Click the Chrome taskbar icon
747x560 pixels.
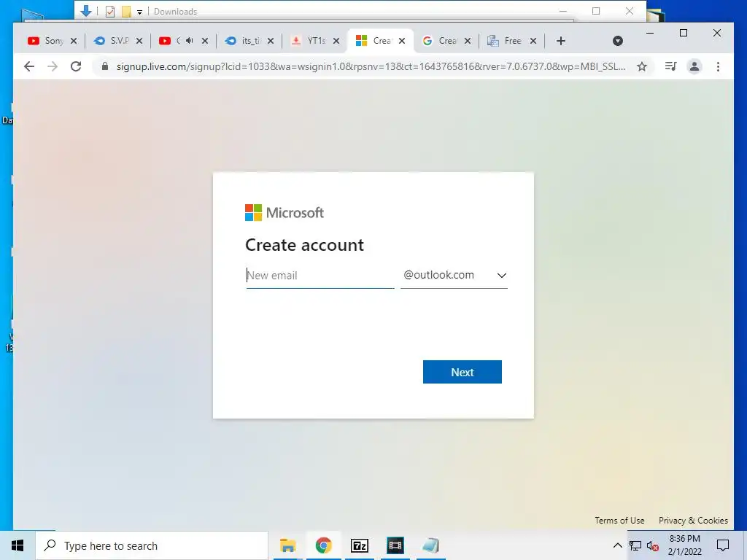coord(323,545)
